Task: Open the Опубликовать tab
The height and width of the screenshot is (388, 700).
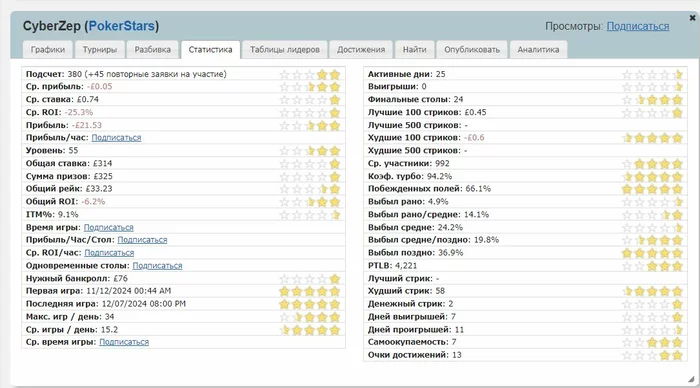Action: click(x=471, y=50)
